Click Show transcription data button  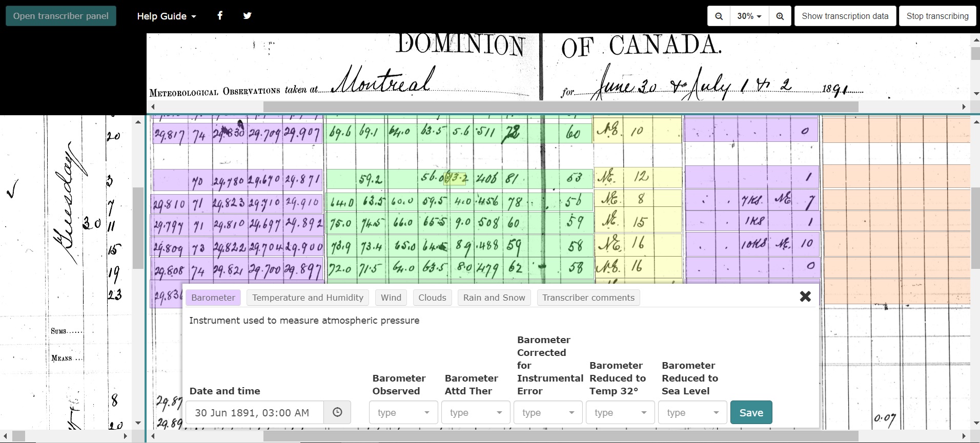tap(845, 16)
